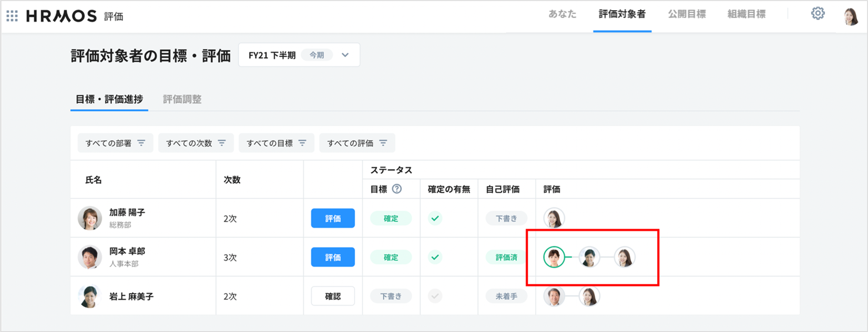Click 岩上 麻美子's gray confirmation checkmark
Screen dimensions: 868x332
pos(435,297)
